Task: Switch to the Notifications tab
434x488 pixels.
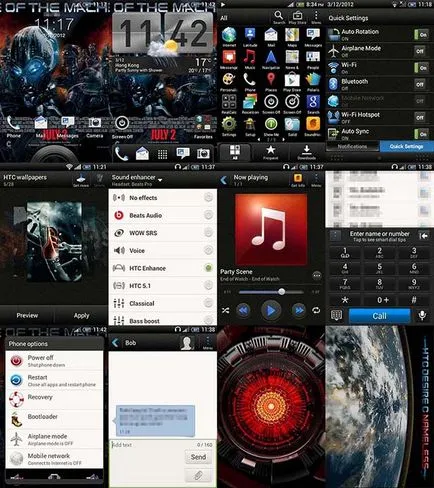Action: coord(352,146)
